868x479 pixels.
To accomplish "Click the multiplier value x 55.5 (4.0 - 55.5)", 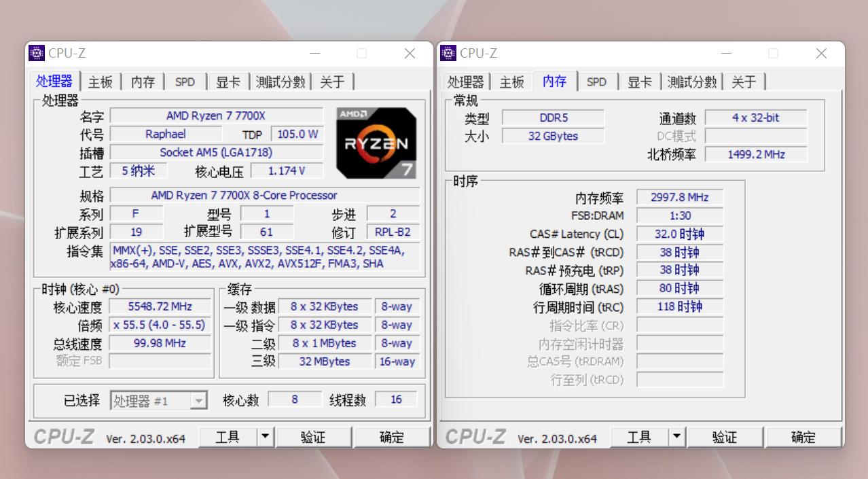I will 160,325.
